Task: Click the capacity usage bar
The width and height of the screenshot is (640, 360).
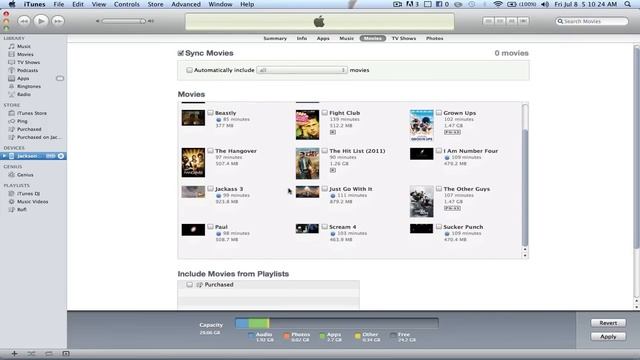Action: pyautogui.click(x=337, y=324)
